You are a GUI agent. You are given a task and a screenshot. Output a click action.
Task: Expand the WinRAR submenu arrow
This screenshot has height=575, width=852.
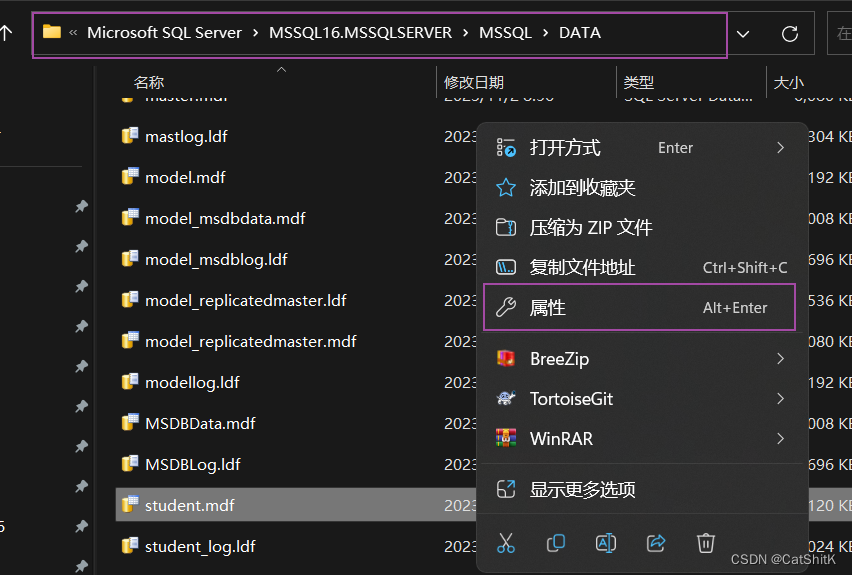pos(780,439)
